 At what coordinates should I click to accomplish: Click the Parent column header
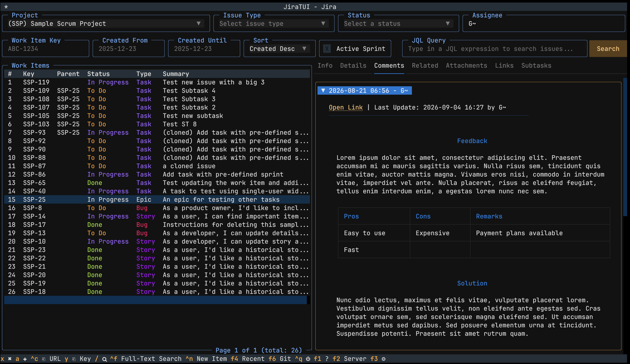coord(68,74)
